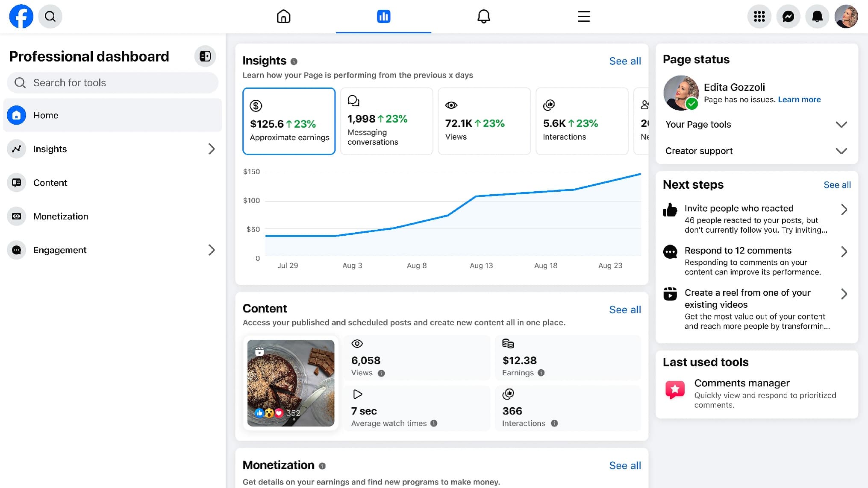868x488 pixels.
Task: Open the Facebook search icon
Action: click(50, 16)
